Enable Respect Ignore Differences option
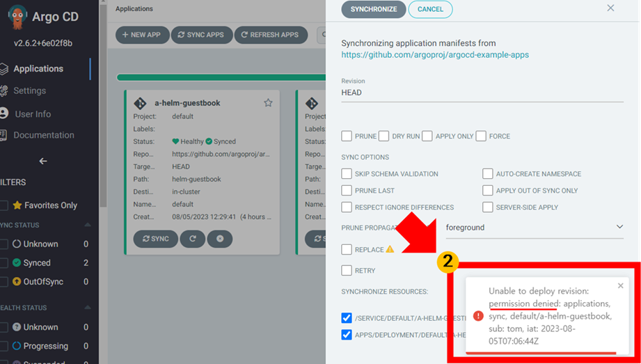This screenshot has width=641, height=364. coord(347,207)
